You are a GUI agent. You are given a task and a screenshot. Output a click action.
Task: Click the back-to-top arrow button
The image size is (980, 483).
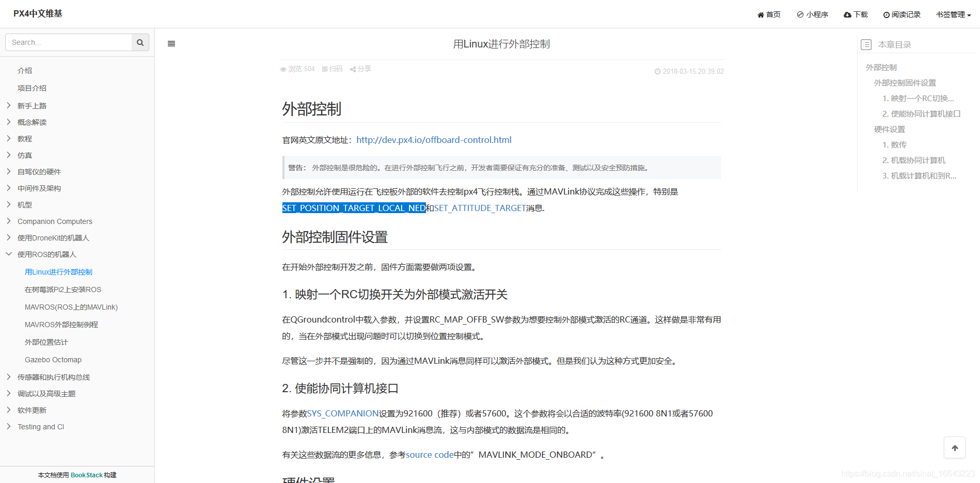pyautogui.click(x=955, y=447)
